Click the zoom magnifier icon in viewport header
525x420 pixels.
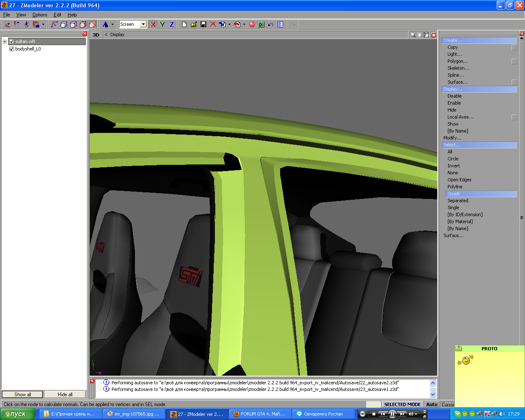(413, 35)
